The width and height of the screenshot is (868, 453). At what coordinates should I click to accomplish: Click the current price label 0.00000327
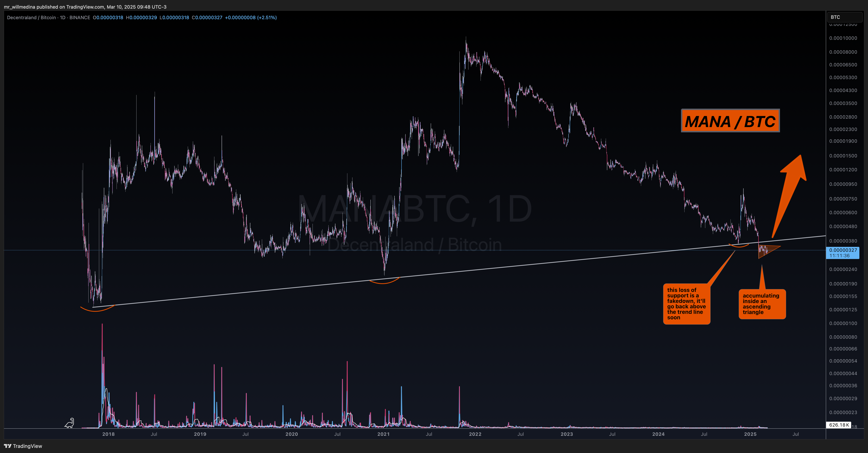pos(843,250)
